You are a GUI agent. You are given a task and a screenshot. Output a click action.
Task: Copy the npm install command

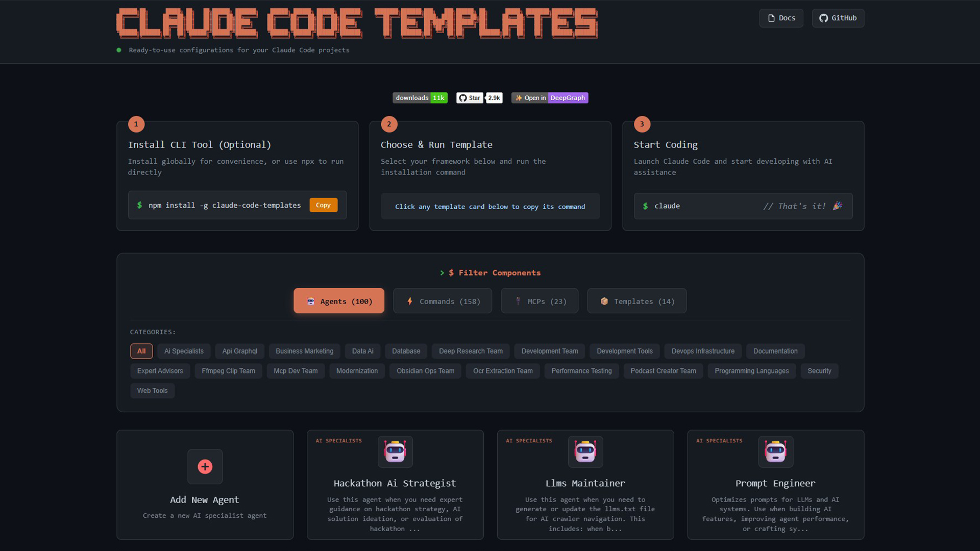[323, 205]
